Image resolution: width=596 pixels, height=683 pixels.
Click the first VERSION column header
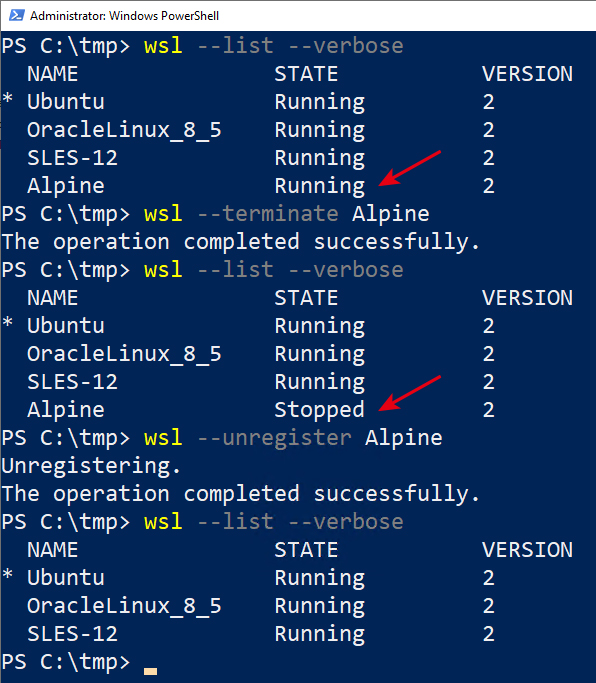point(527,74)
